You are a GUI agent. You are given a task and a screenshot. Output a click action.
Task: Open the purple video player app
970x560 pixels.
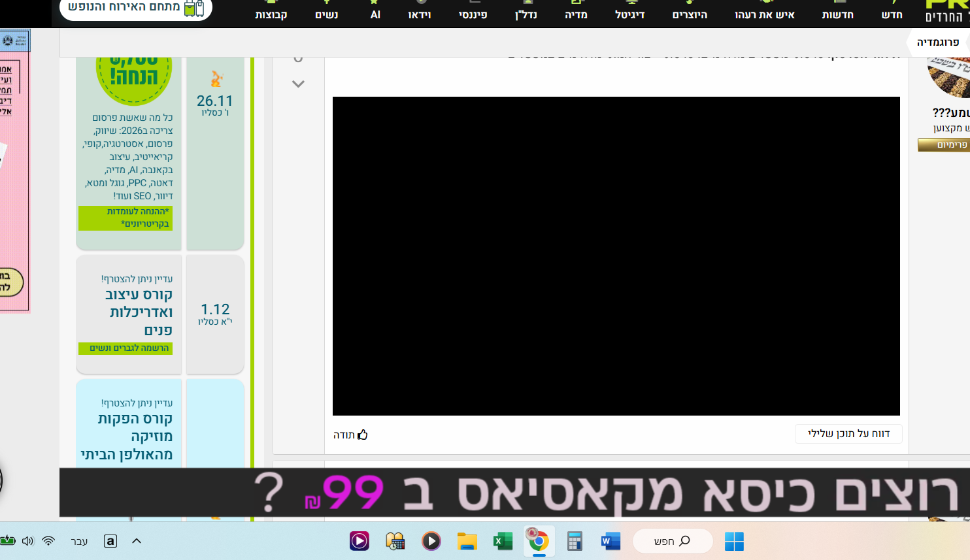[359, 541]
